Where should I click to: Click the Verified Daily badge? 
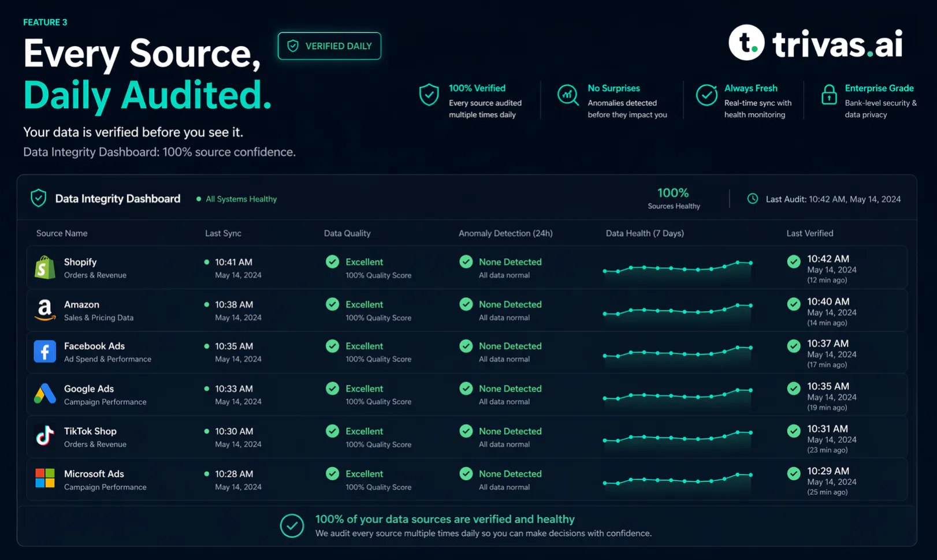329,46
